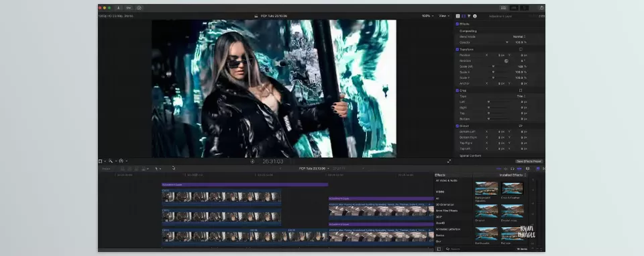Click the keyword key icon in title bar
Screen dimensions: 644x256
click(129, 8)
